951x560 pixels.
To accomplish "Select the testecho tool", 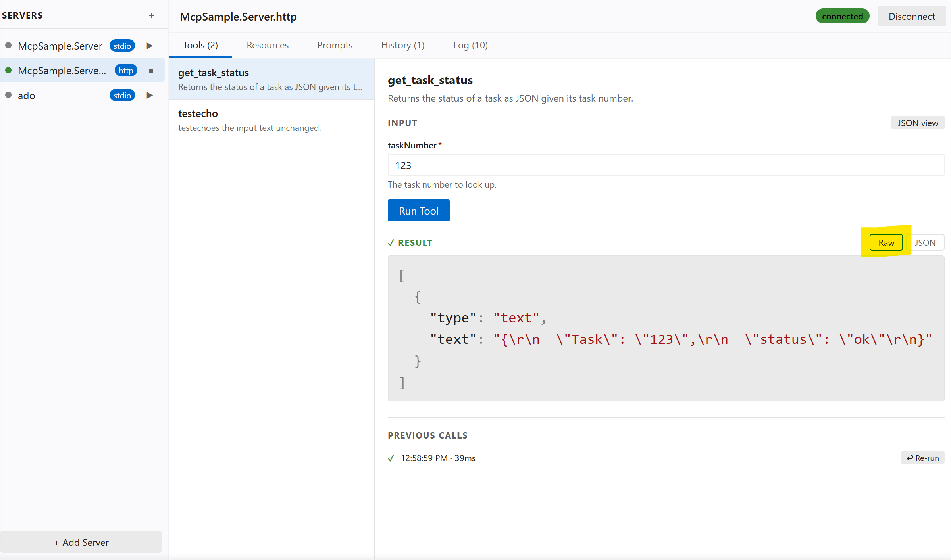I will (271, 120).
